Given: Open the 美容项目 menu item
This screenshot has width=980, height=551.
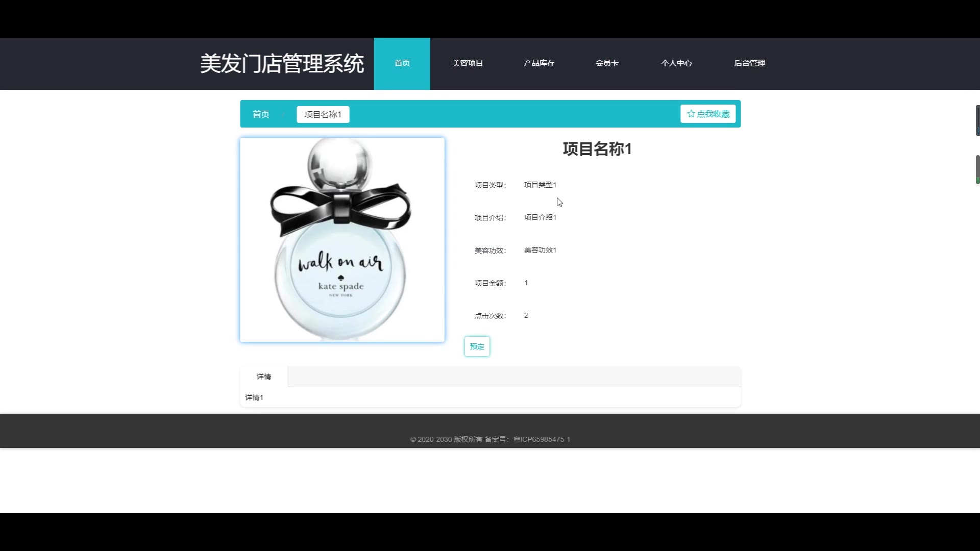Looking at the screenshot, I should click(468, 63).
